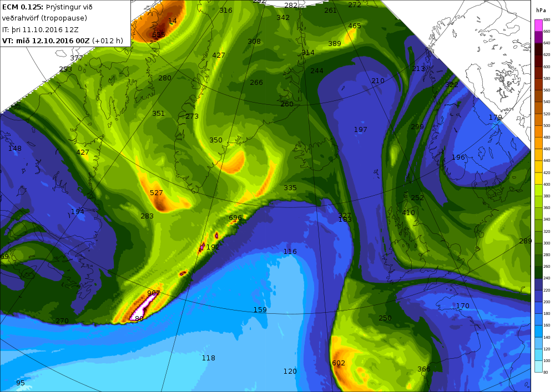Image resolution: width=555 pixels, height=392 pixels.
Task: Click the map value '252'
Action: click(418, 197)
